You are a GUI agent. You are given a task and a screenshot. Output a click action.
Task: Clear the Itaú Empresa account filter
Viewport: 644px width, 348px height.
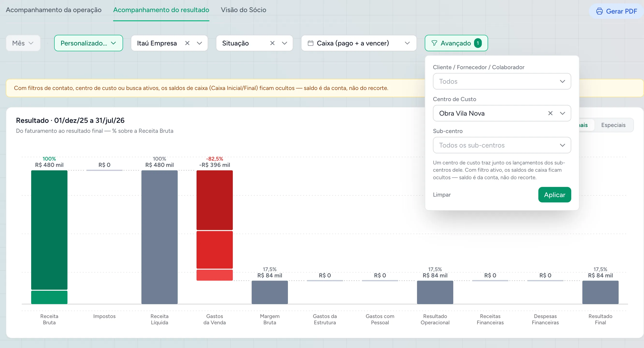187,43
